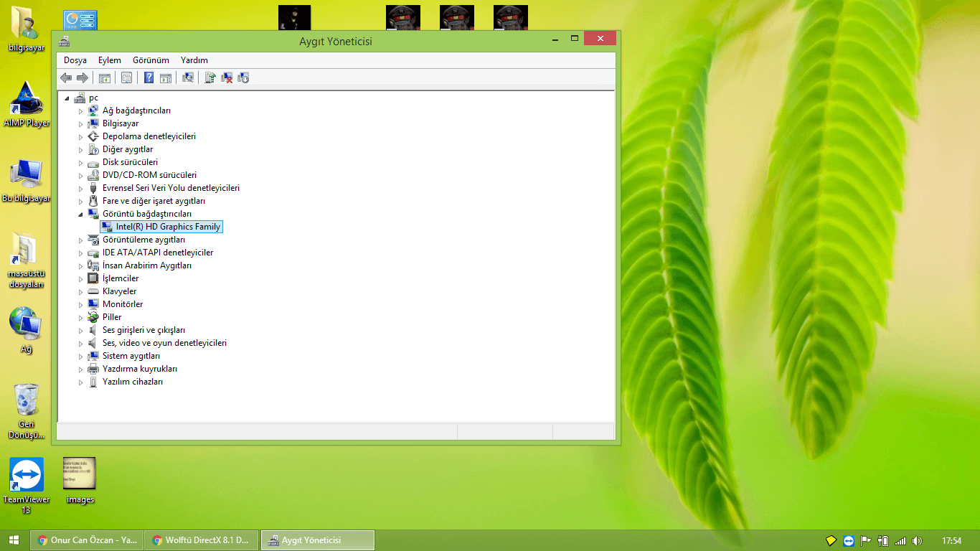Click the Ağ bağdaştırıcıları network adapter icon
Viewport: 980px width, 551px height.
93,110
